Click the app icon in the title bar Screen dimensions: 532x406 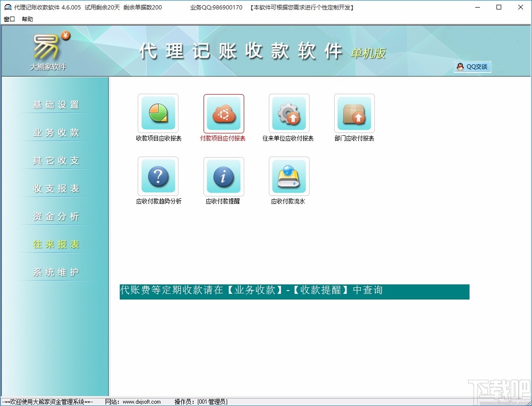click(8, 7)
